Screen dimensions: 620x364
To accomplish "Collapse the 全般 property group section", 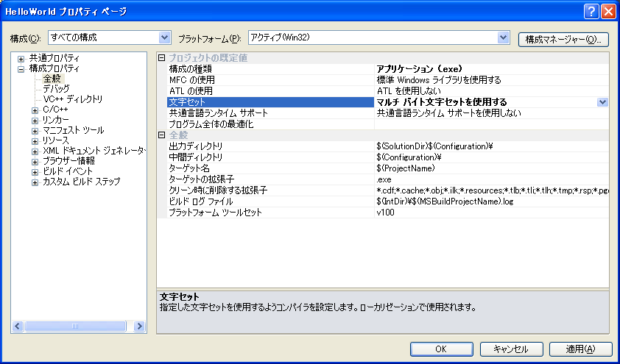I will pos(162,135).
